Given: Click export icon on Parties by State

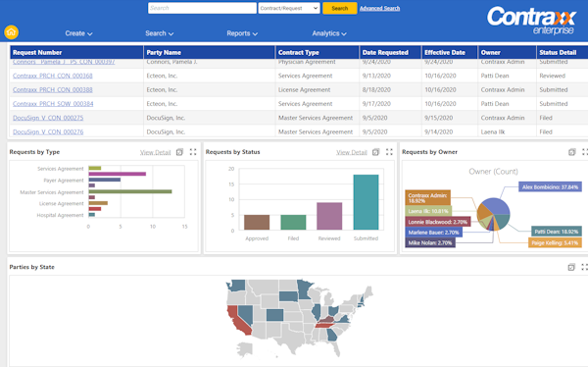Looking at the screenshot, I should 571,267.
